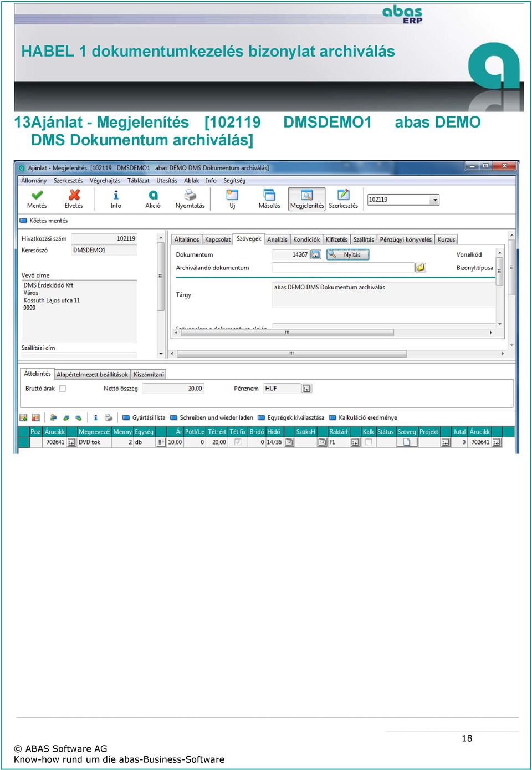Click the Nyomtatás printer icon
The width and height of the screenshot is (532, 770).
click(x=190, y=195)
